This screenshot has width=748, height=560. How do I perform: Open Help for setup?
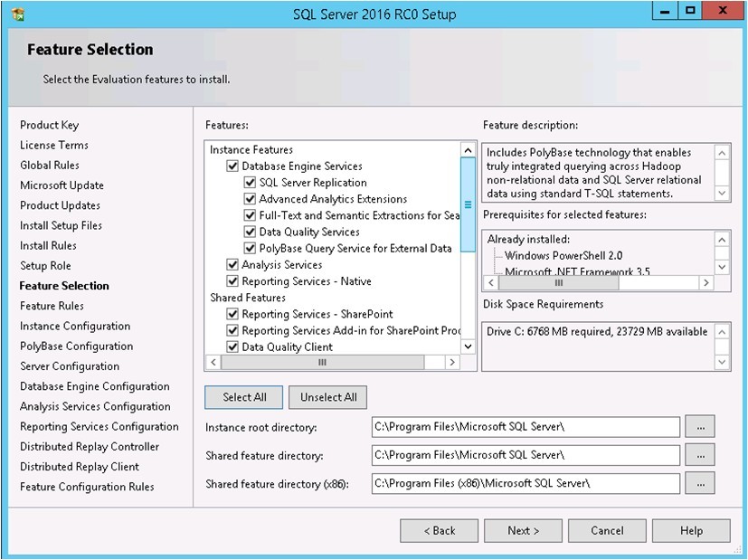pos(691,531)
